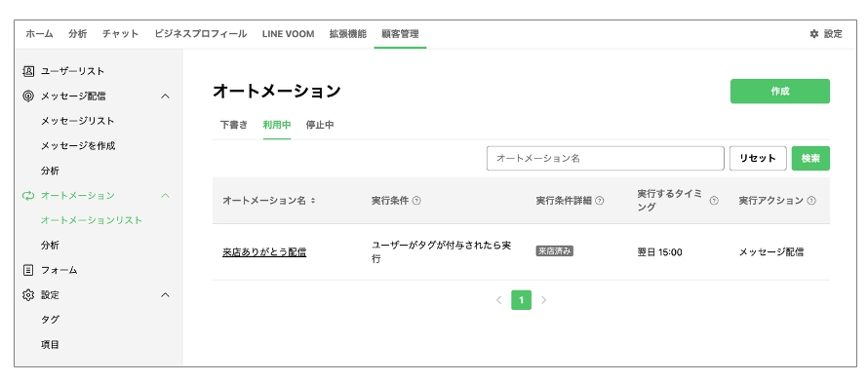Switch to the 停止中 tab
The height and width of the screenshot is (382, 868).
pyautogui.click(x=320, y=125)
